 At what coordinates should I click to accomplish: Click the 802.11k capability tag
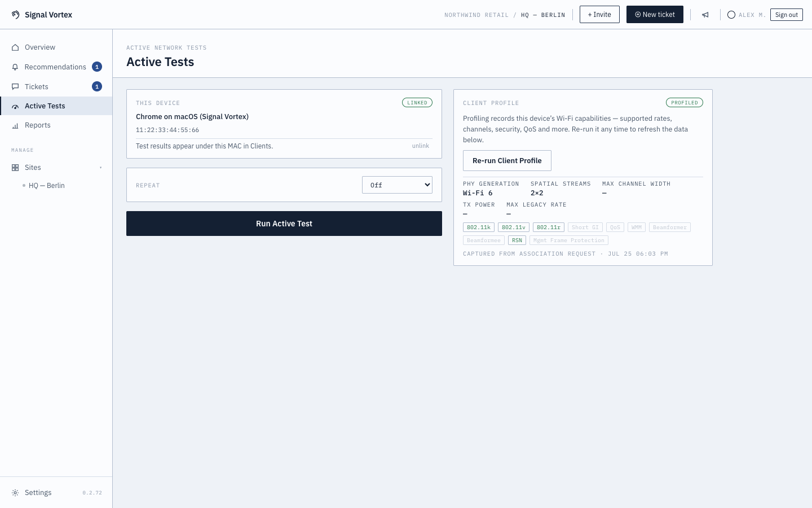(479, 227)
